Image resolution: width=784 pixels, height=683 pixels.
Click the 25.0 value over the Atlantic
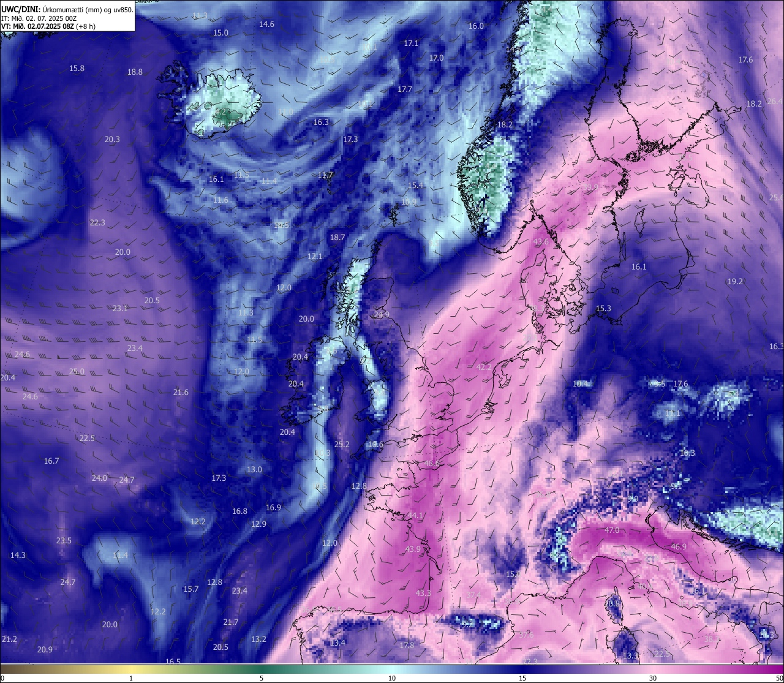click(x=77, y=372)
